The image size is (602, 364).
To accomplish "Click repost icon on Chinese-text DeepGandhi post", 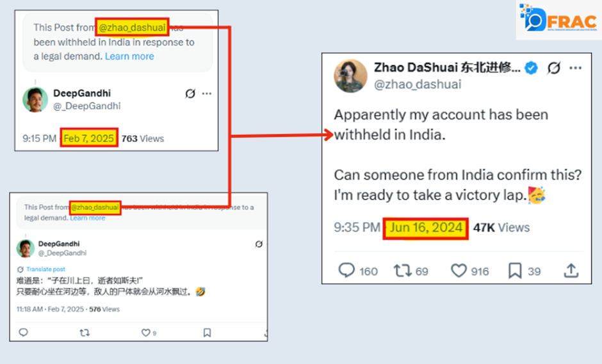I will (84, 333).
